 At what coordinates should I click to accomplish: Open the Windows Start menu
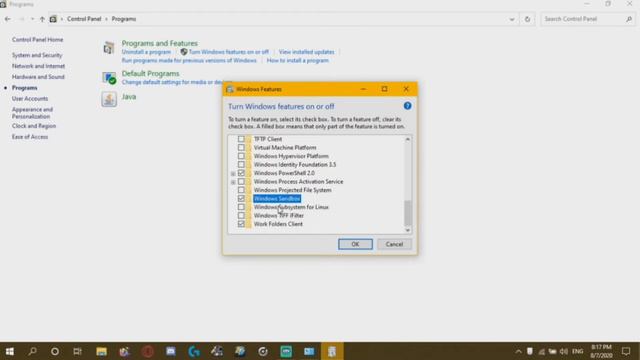(10, 351)
